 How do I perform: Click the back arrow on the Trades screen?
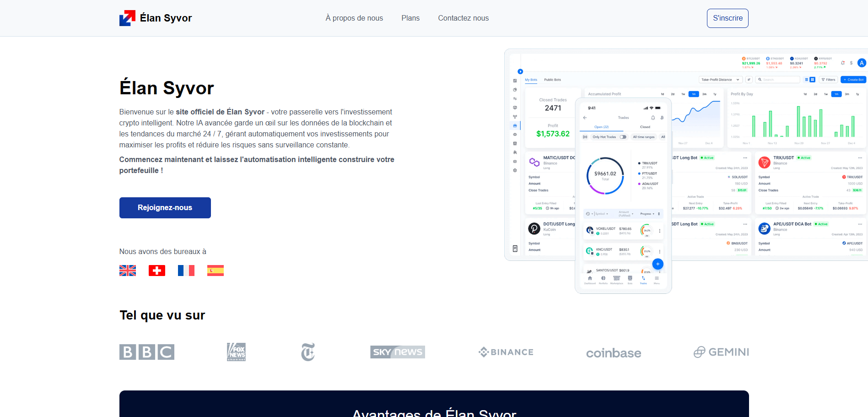point(585,118)
